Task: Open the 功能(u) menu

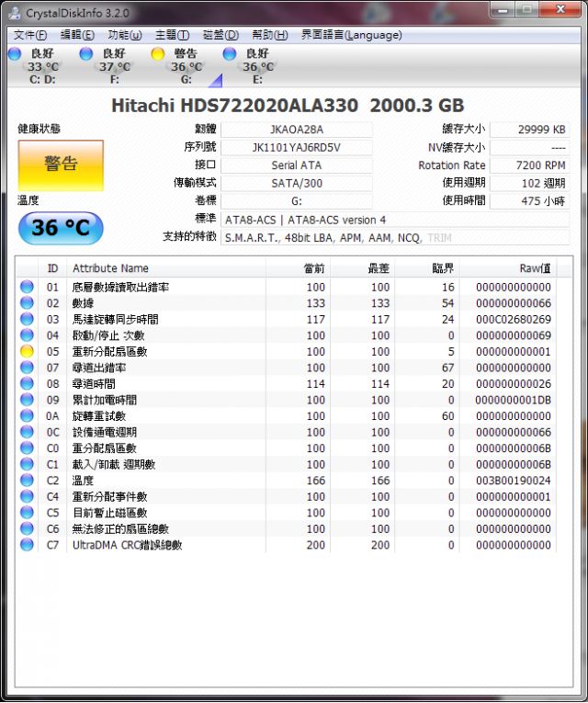Action: coord(125,35)
